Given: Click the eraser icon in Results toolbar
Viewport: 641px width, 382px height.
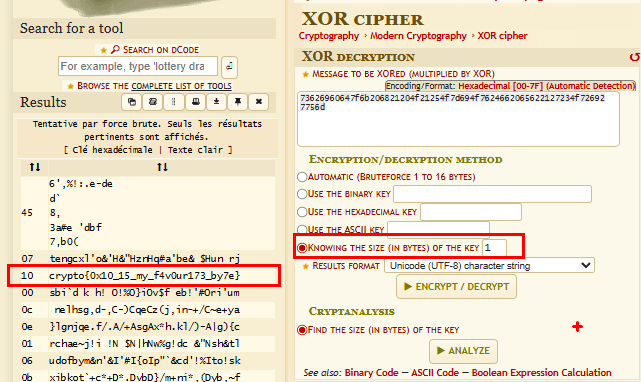Looking at the screenshot, I should click(153, 102).
